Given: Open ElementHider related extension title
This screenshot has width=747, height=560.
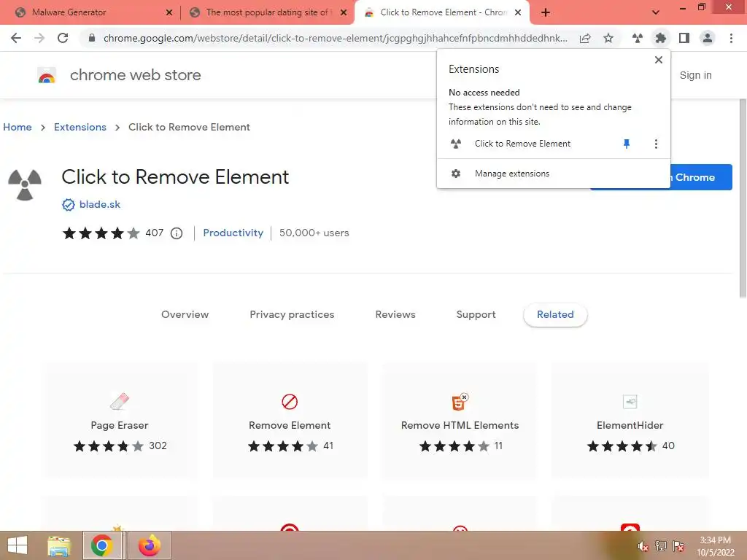Looking at the screenshot, I should (x=630, y=425).
